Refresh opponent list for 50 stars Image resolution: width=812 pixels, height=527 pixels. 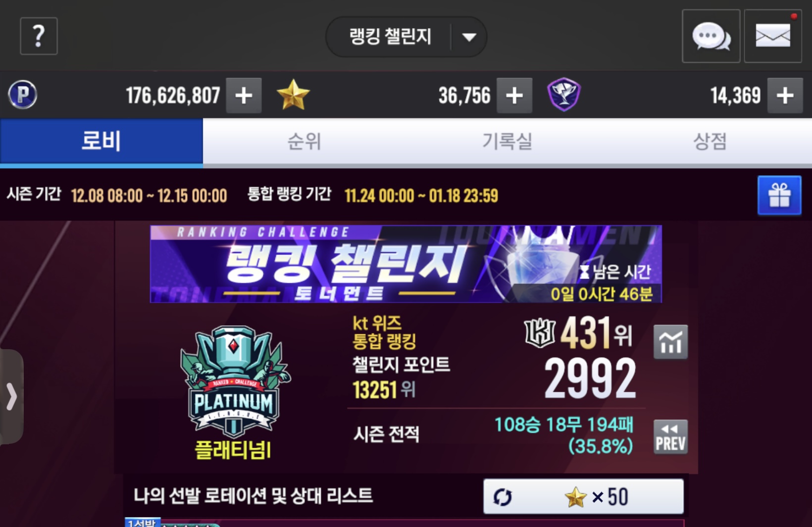584,496
